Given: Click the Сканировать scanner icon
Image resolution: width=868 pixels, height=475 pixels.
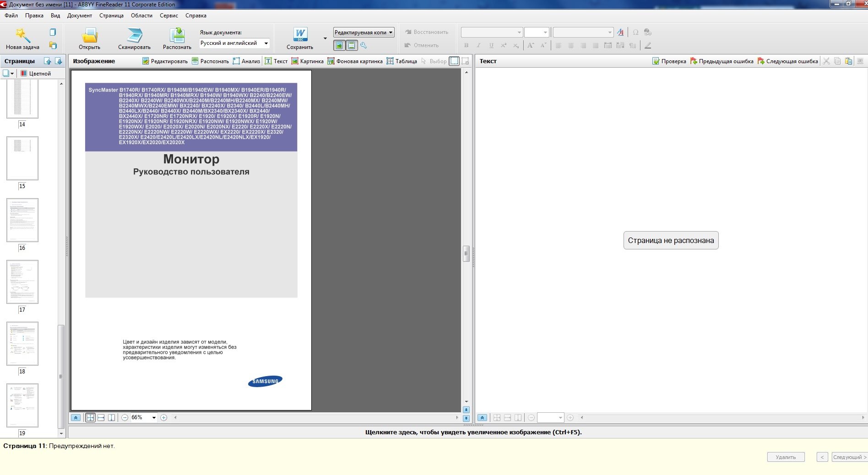Looking at the screenshot, I should [134, 35].
